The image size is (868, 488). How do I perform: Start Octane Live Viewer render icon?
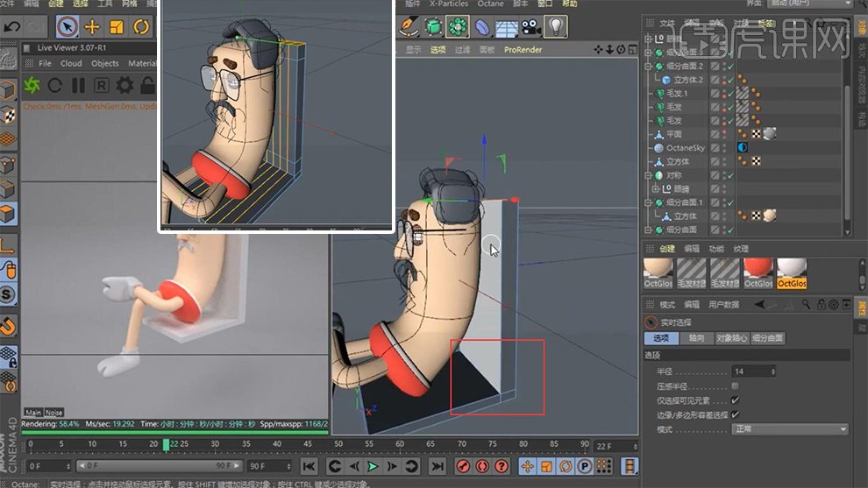(x=32, y=85)
